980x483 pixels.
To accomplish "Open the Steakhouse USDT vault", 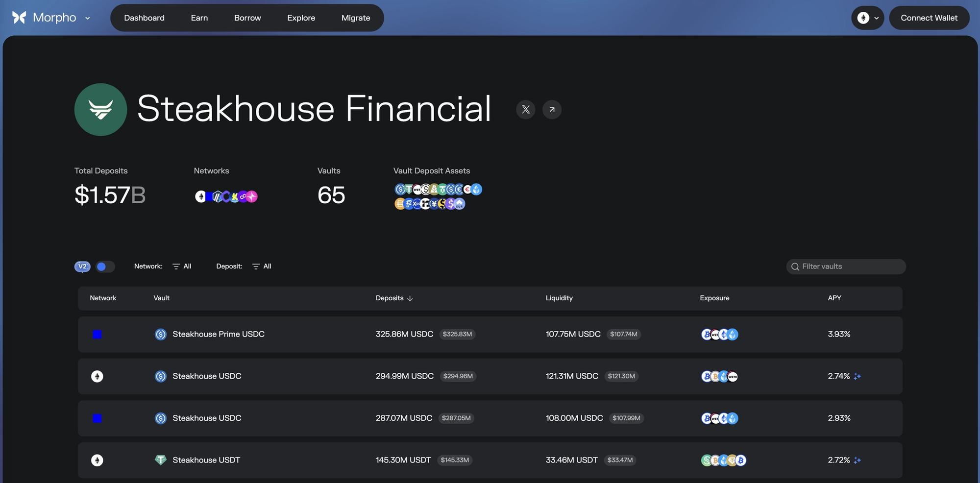I will 490,460.
